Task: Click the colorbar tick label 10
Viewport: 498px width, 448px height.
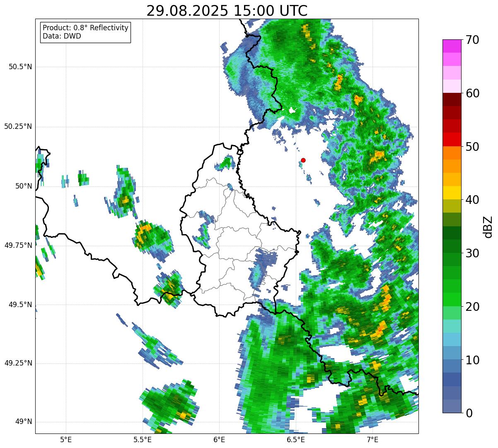Action: (472, 360)
